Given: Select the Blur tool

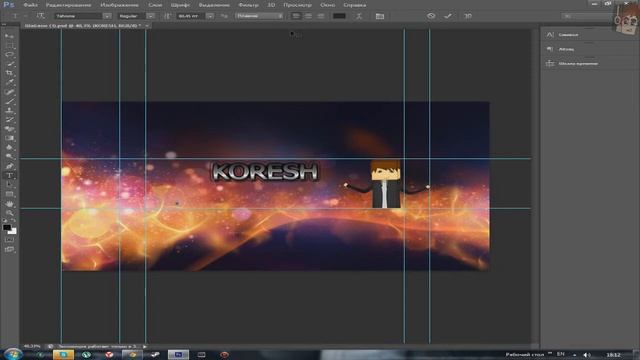Looking at the screenshot, I should coord(9,147).
